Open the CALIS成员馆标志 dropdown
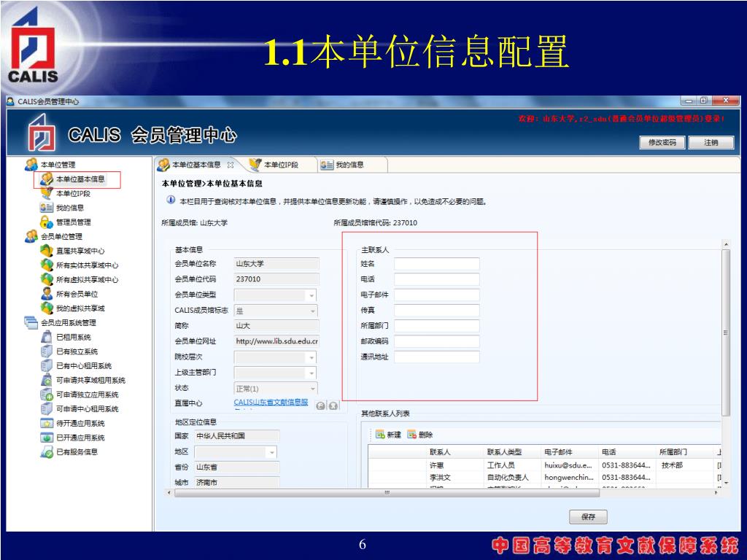This screenshot has width=747, height=560. 312,311
